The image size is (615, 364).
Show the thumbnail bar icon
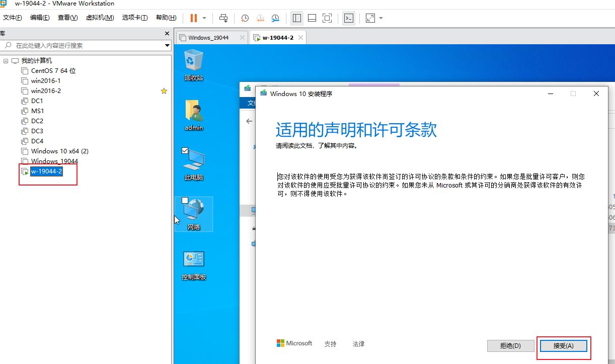tap(312, 18)
